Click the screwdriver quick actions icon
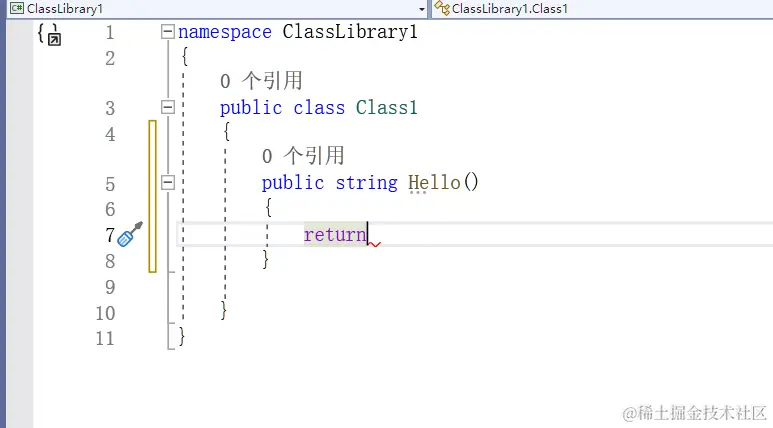The height and width of the screenshot is (428, 773). coord(130,234)
